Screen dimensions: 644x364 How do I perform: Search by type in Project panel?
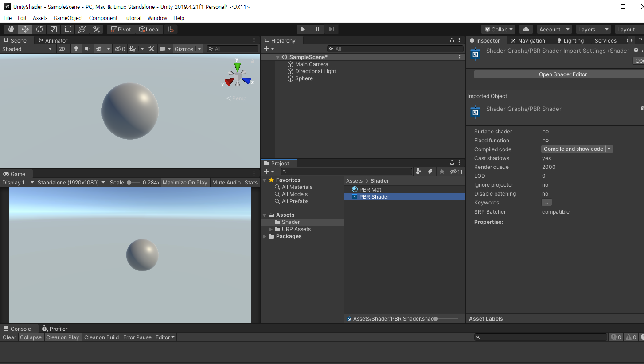pos(419,172)
